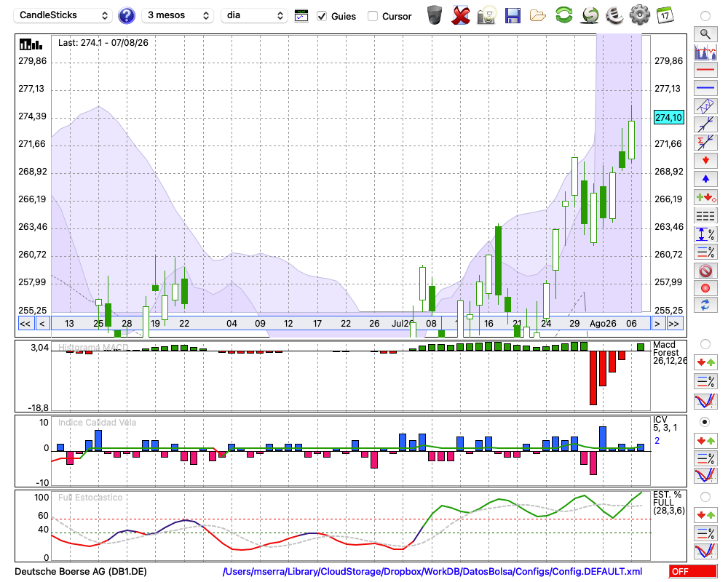This screenshot has height=582, width=728.
Task: Click the trash can icon in toolbar
Action: tap(435, 15)
